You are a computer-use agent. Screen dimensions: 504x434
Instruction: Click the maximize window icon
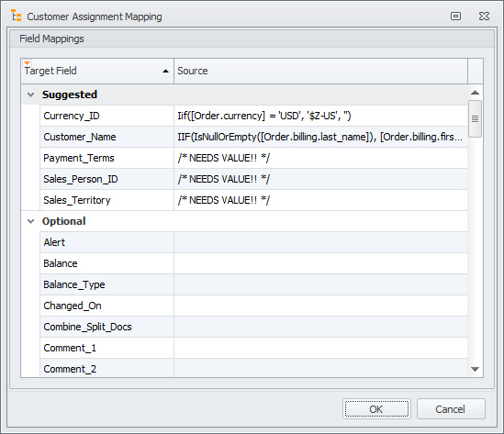click(455, 17)
